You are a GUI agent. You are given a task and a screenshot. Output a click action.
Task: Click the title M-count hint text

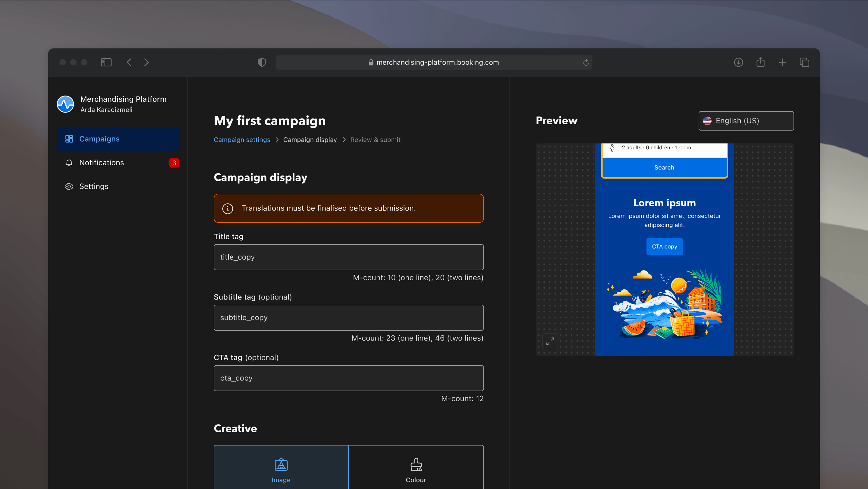click(418, 278)
